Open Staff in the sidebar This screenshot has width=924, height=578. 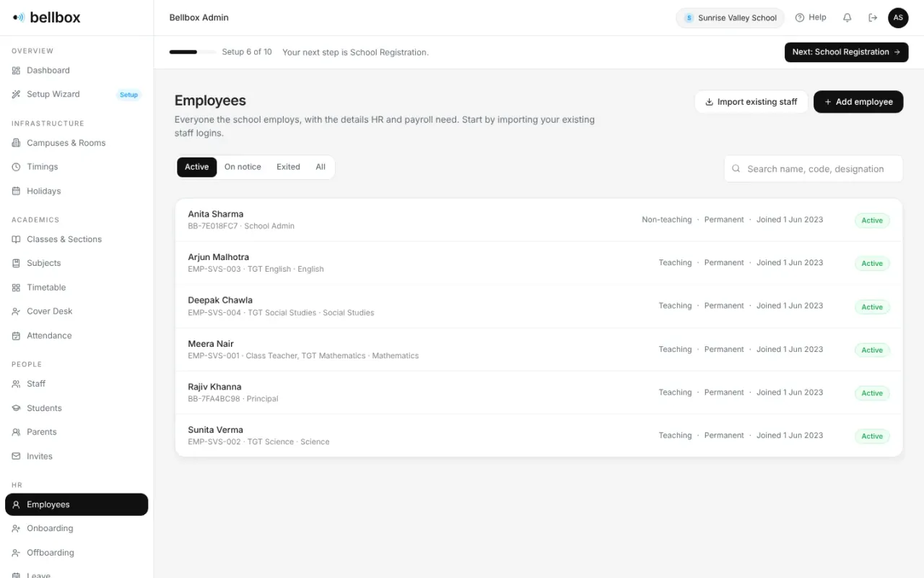77,384
